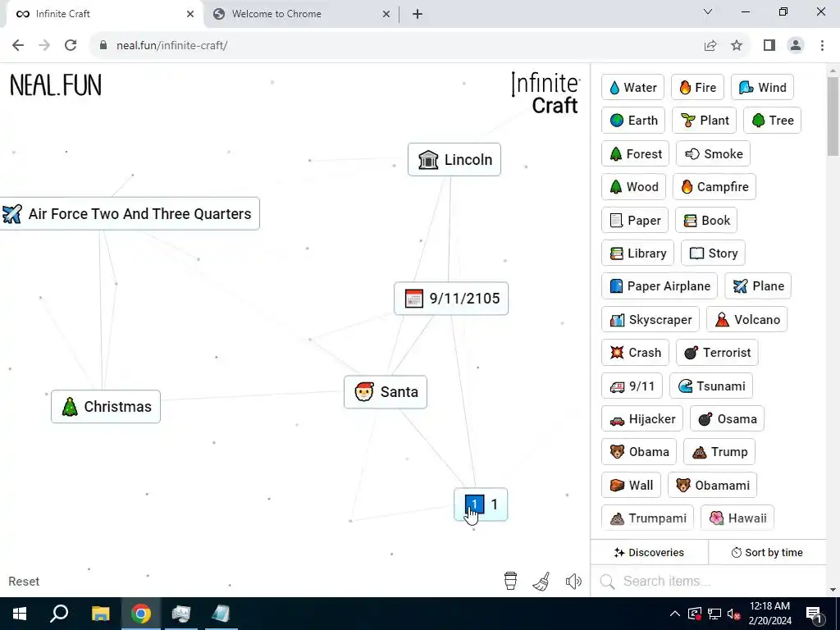
Task: Select the Library element
Action: tap(637, 253)
